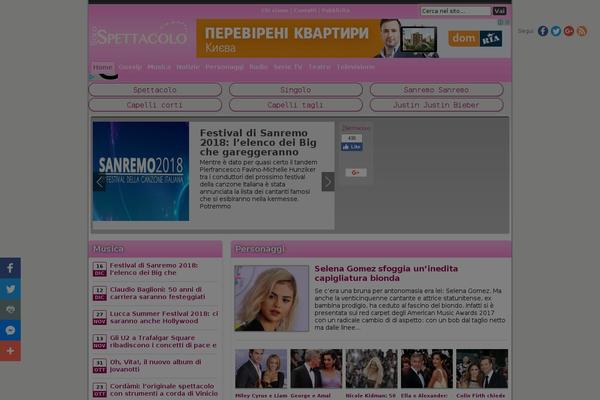Focus the 'Cerca nel sito' search field
600x400 pixels.
pyautogui.click(x=455, y=11)
